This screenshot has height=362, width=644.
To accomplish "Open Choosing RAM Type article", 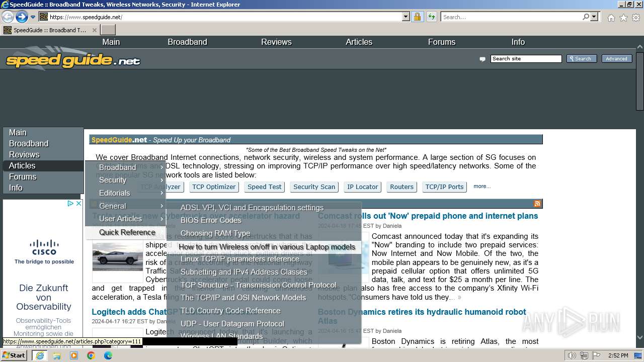I will pyautogui.click(x=264, y=233).
